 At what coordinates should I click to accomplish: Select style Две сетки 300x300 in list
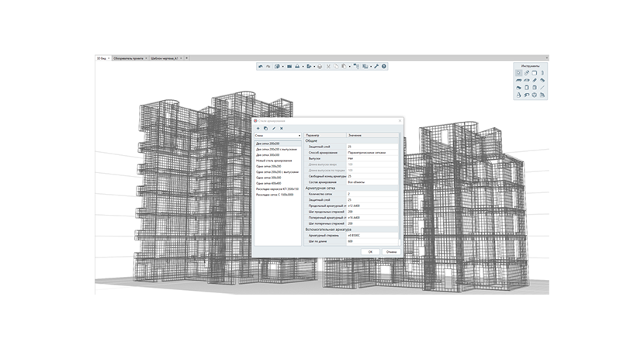click(268, 155)
